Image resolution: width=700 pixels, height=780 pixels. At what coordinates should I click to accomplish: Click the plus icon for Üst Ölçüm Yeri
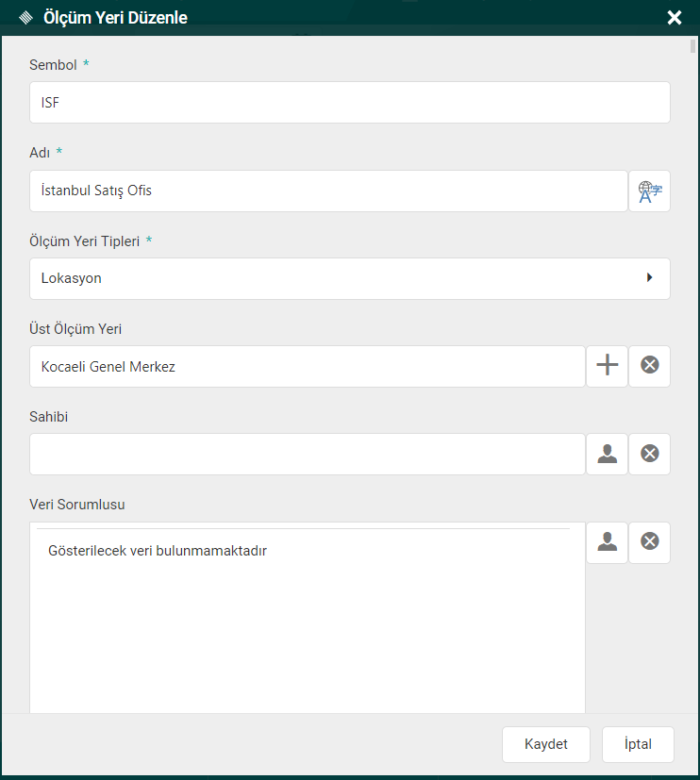608,366
